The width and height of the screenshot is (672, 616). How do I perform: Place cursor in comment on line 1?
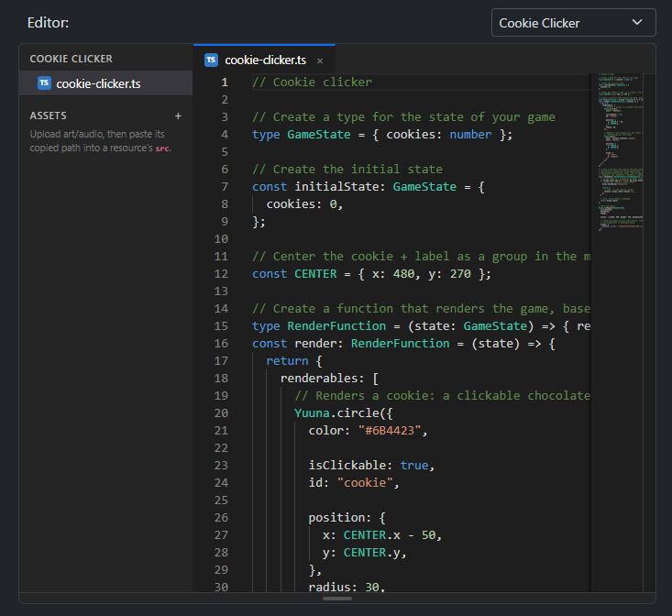point(312,82)
